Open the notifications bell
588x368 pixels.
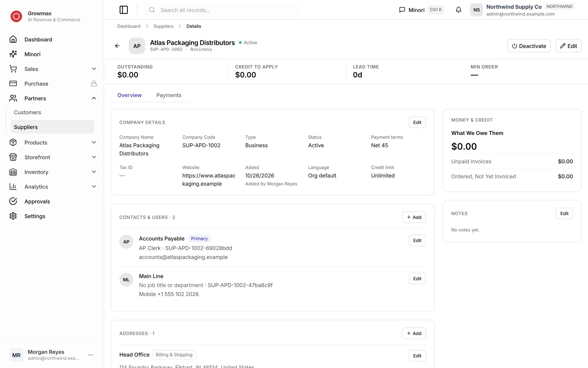click(x=458, y=10)
